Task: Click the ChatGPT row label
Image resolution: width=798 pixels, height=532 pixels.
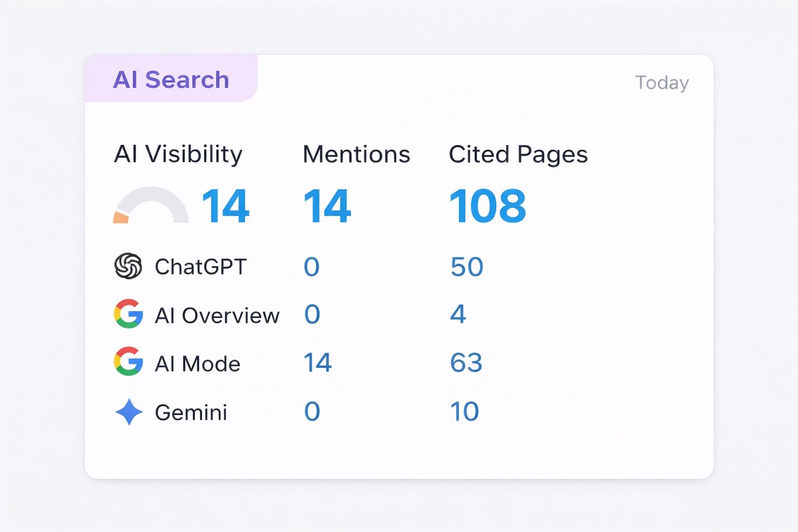Action: click(200, 267)
